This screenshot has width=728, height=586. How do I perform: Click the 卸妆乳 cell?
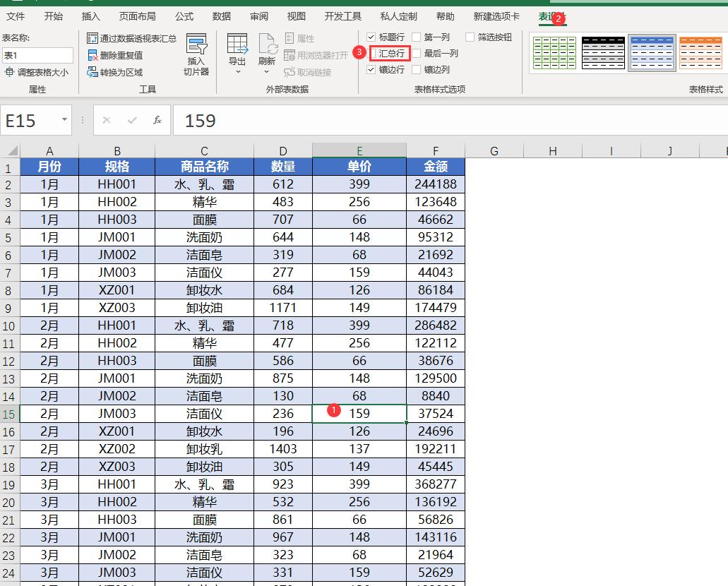204,449
